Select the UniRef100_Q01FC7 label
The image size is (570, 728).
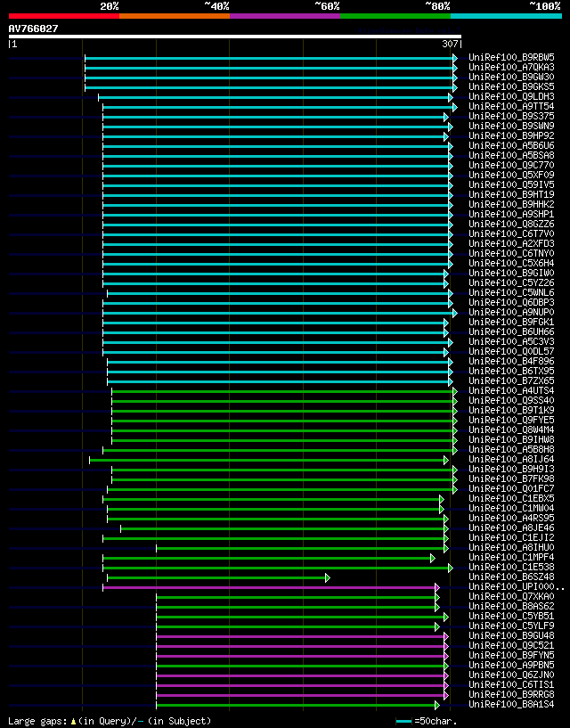[511, 489]
